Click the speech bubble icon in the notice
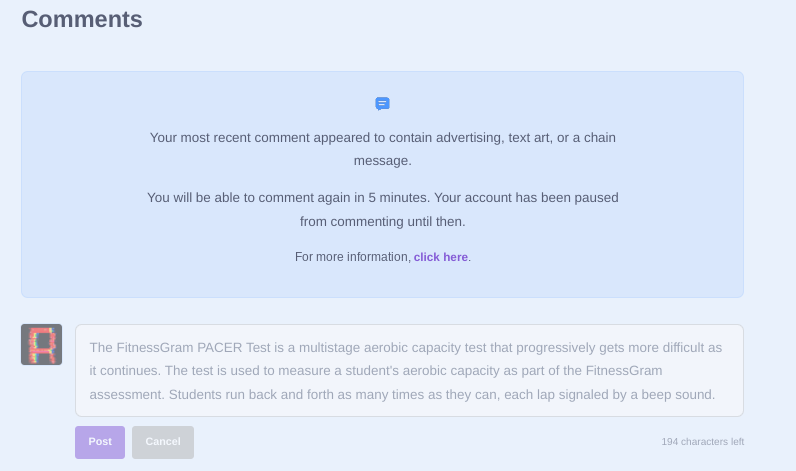This screenshot has height=471, width=796. point(382,104)
